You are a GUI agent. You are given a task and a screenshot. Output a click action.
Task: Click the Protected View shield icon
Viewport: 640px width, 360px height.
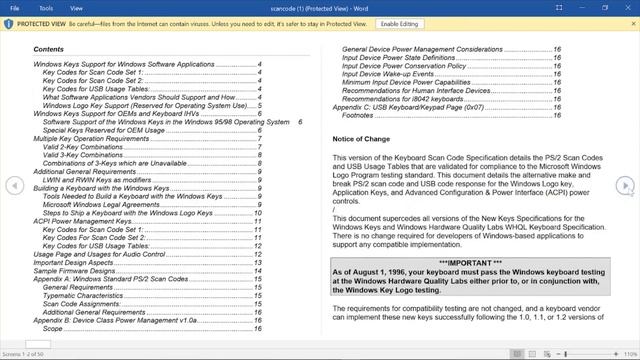pyautogui.click(x=8, y=24)
